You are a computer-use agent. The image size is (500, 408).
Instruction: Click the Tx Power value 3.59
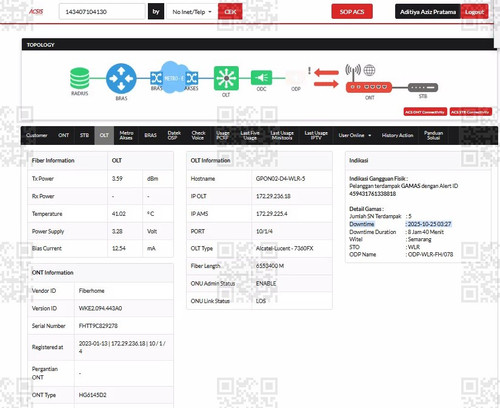[117, 179]
